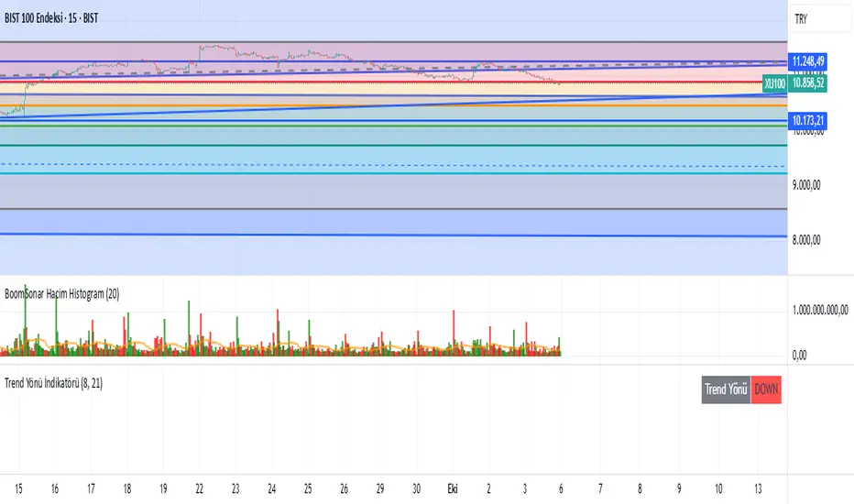Click date 8 on time axis
This screenshot has height=504, width=854.
tap(640, 488)
